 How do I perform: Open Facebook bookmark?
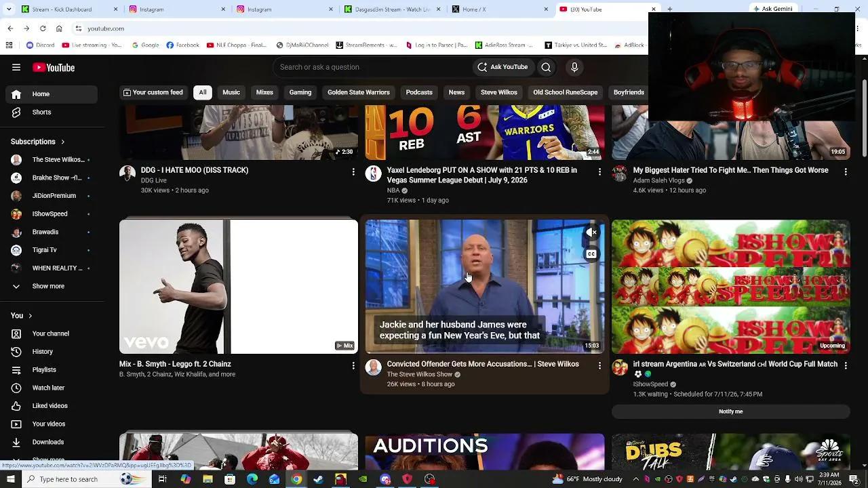point(182,45)
